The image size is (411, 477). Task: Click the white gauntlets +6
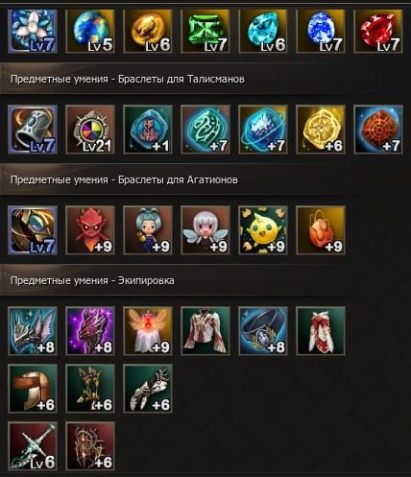[x=148, y=389]
